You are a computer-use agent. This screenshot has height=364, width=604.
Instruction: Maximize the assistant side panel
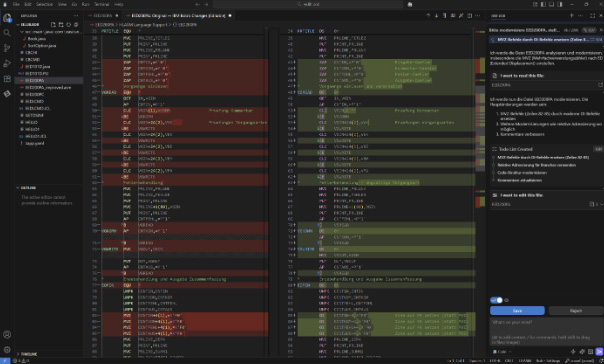click(592, 15)
